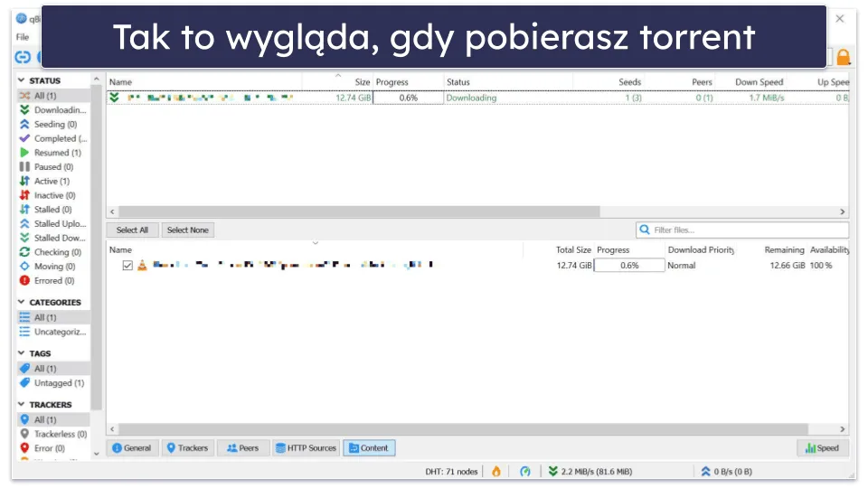Click the add torrent link toolbar icon

tap(23, 57)
